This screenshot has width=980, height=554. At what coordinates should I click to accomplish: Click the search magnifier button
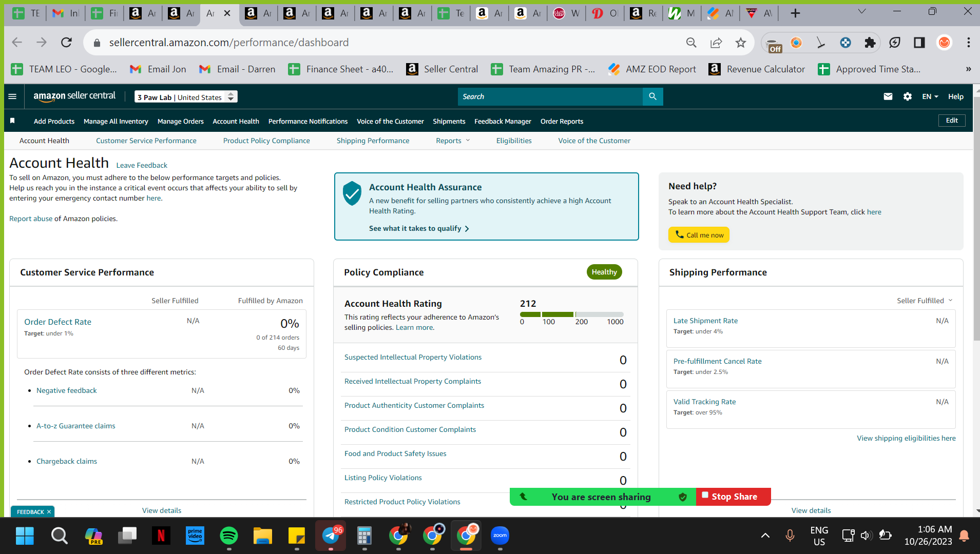pos(652,96)
